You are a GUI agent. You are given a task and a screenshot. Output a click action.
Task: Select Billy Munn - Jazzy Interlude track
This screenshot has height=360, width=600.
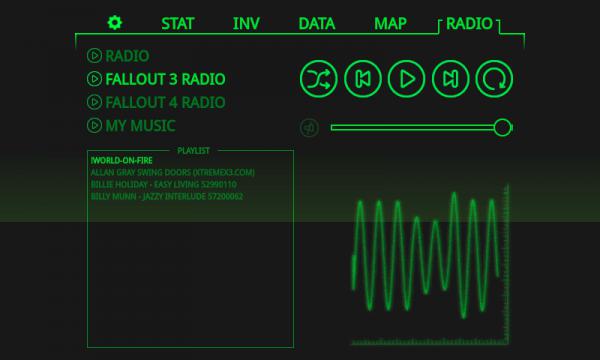tap(166, 197)
